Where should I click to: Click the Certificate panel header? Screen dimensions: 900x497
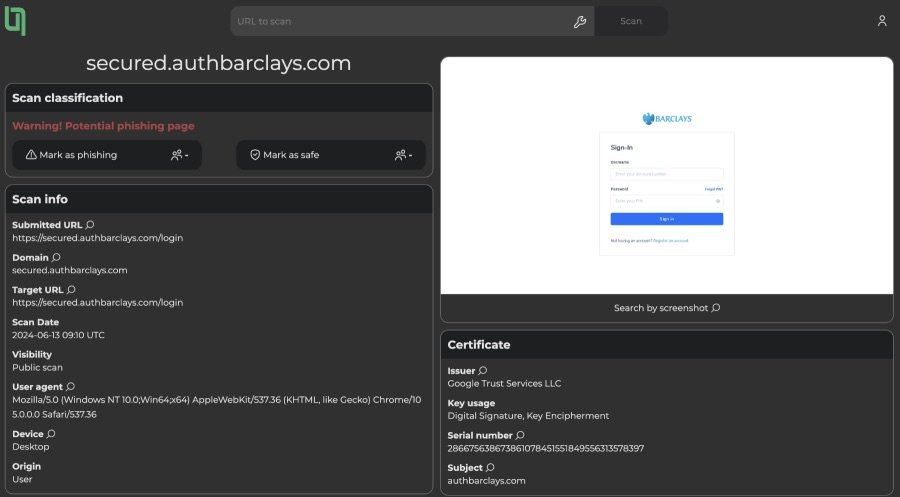pyautogui.click(x=666, y=345)
